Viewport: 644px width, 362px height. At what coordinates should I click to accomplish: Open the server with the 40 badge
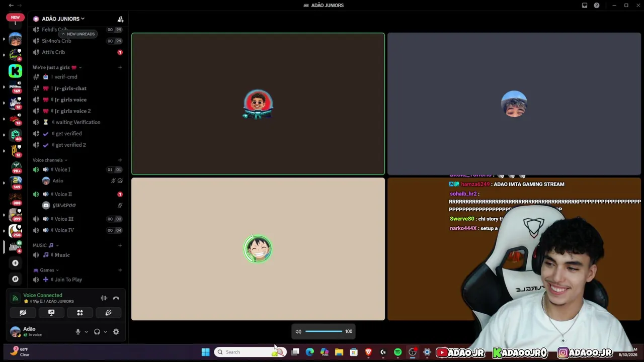click(15, 135)
